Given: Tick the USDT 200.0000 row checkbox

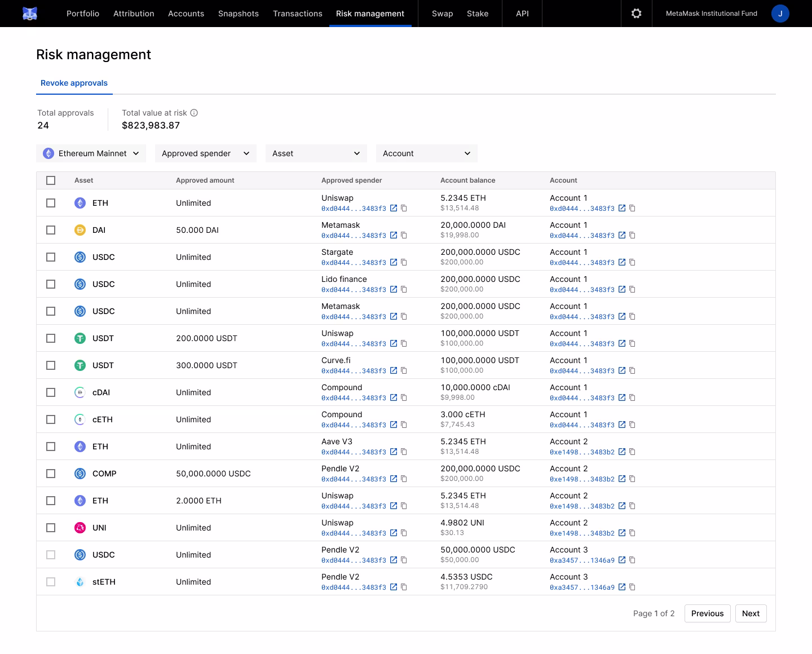Looking at the screenshot, I should click(51, 338).
